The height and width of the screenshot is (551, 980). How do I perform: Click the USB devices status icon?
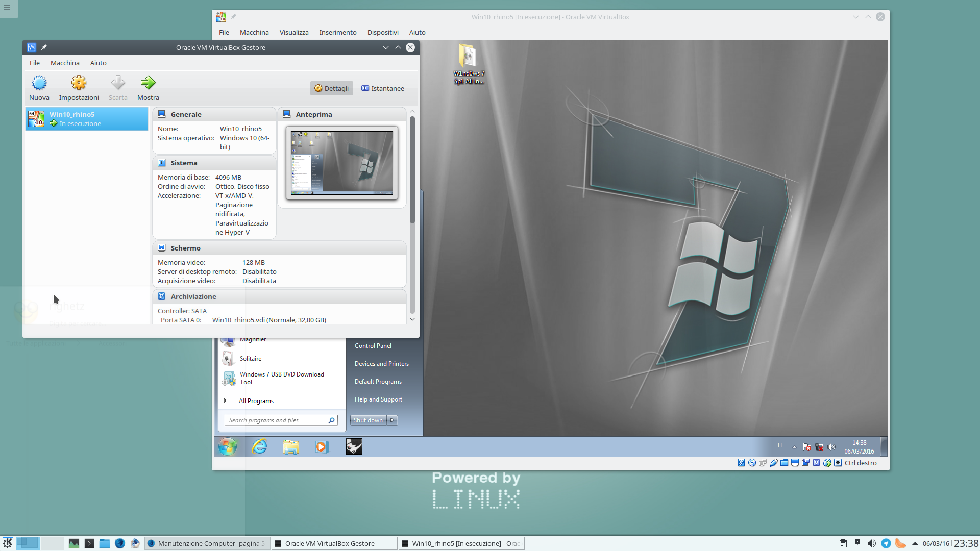click(774, 463)
